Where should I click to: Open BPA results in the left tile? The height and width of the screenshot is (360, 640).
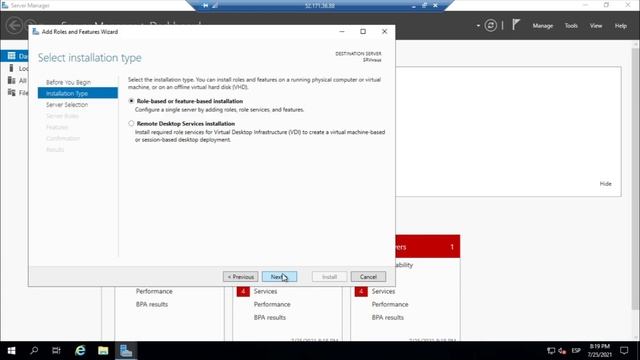152,304
